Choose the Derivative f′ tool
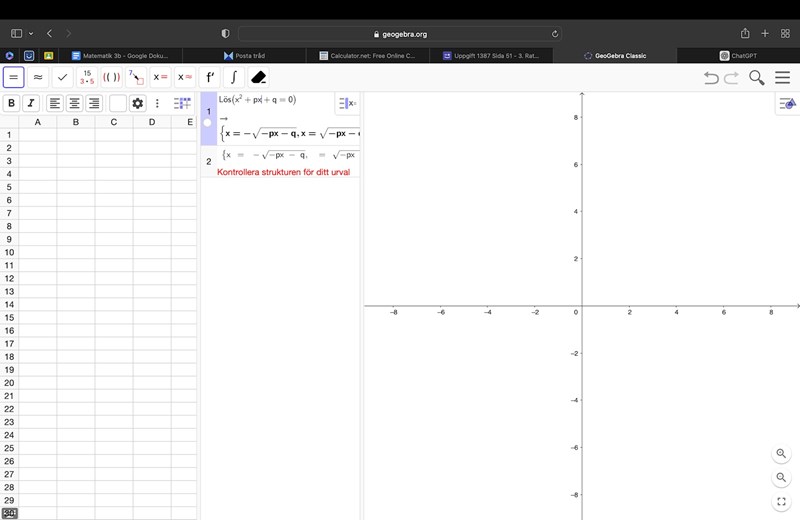 (x=210, y=77)
